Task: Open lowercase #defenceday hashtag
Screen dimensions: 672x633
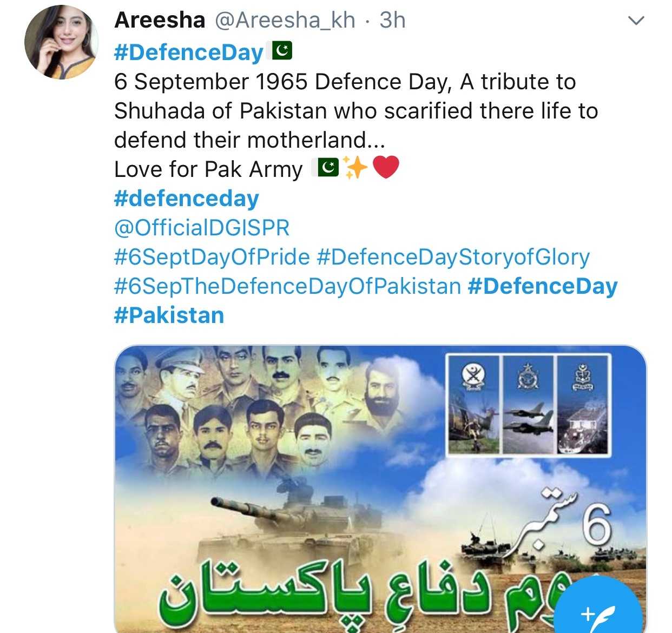Action: click(187, 199)
